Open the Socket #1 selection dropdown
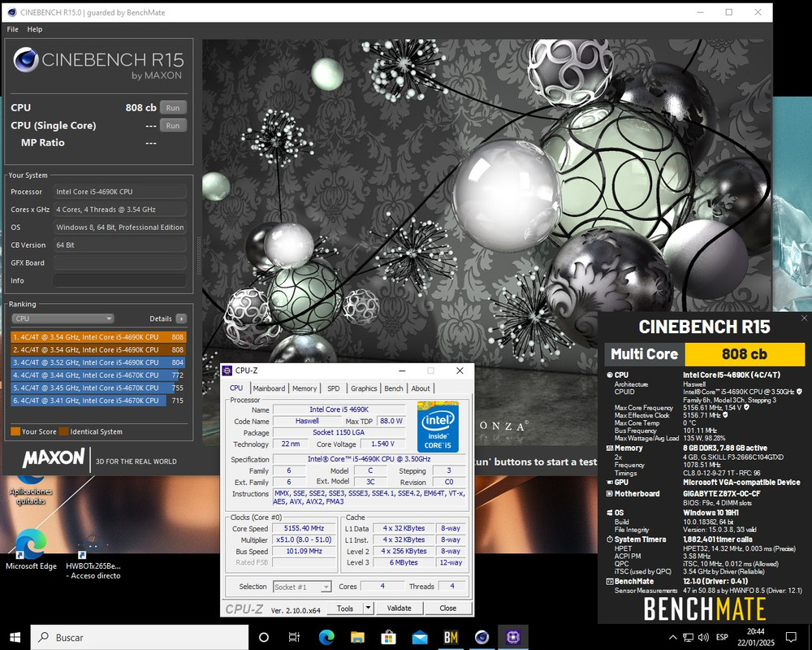The height and width of the screenshot is (650, 812). tap(302, 587)
